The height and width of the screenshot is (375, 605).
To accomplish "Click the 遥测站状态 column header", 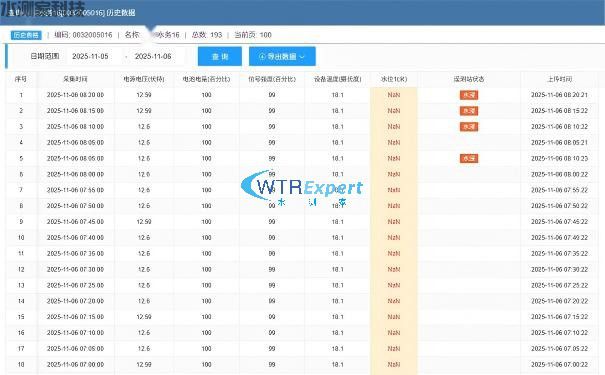I will [x=469, y=79].
